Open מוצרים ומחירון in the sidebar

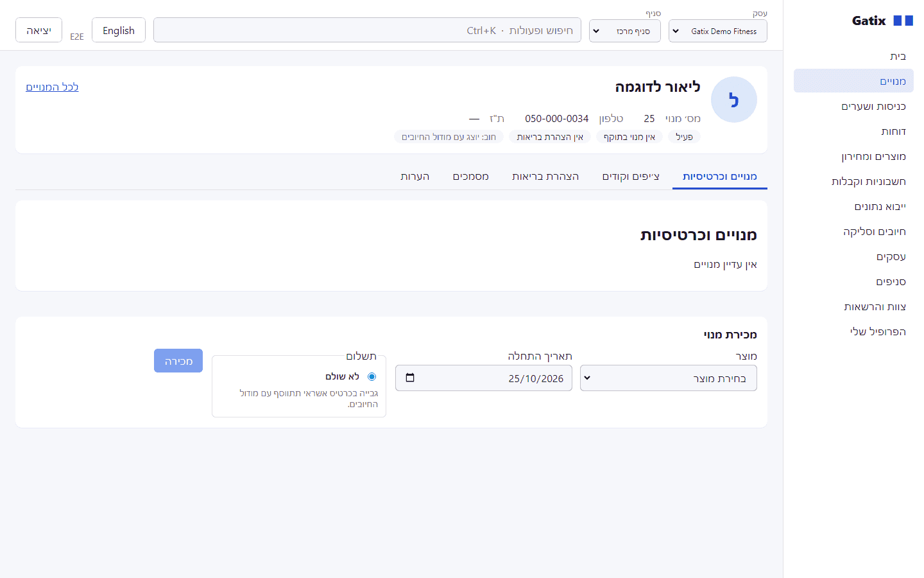tap(853, 156)
